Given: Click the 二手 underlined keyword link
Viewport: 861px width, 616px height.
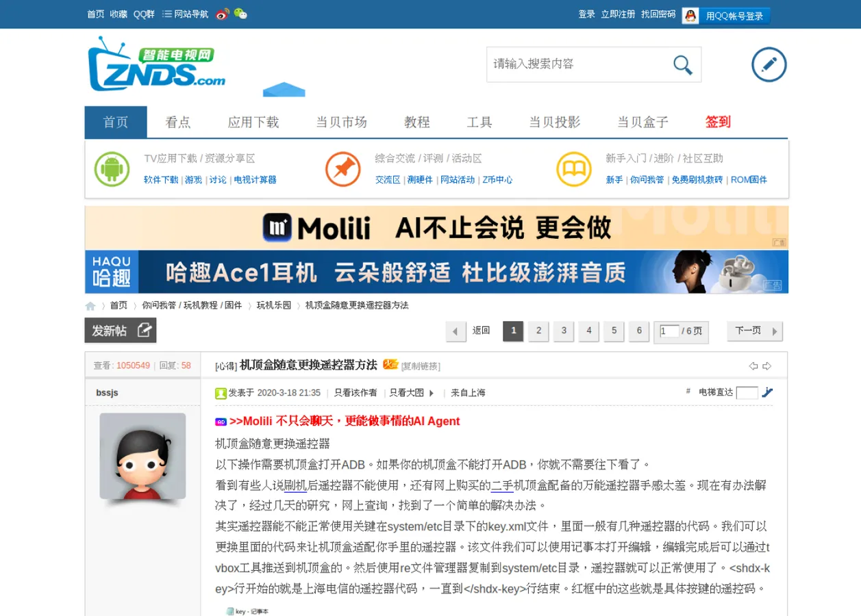Looking at the screenshot, I should click(x=502, y=485).
